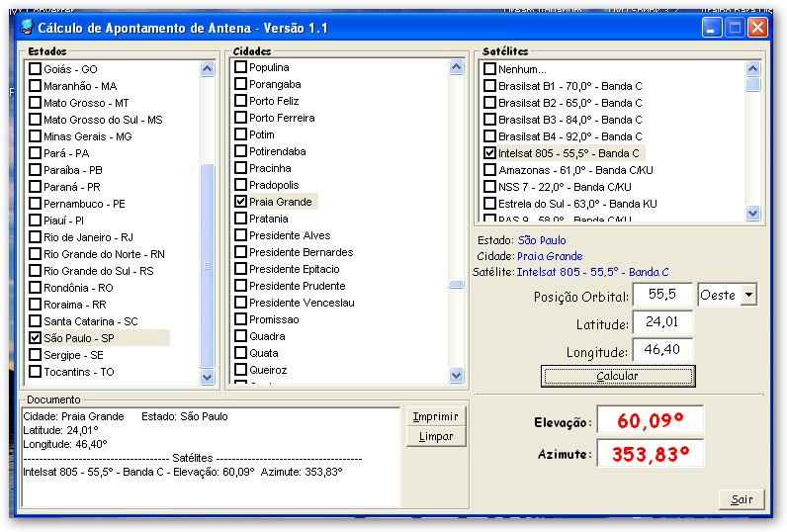
Task: Click the Cidades scrollbar thumb
Action: pyautogui.click(x=456, y=285)
